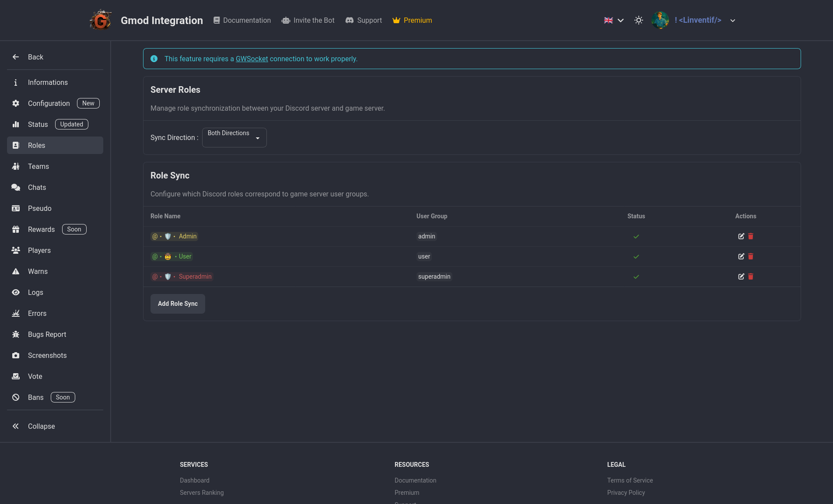
Task: Open Documentation in the top navigation
Action: [x=242, y=20]
